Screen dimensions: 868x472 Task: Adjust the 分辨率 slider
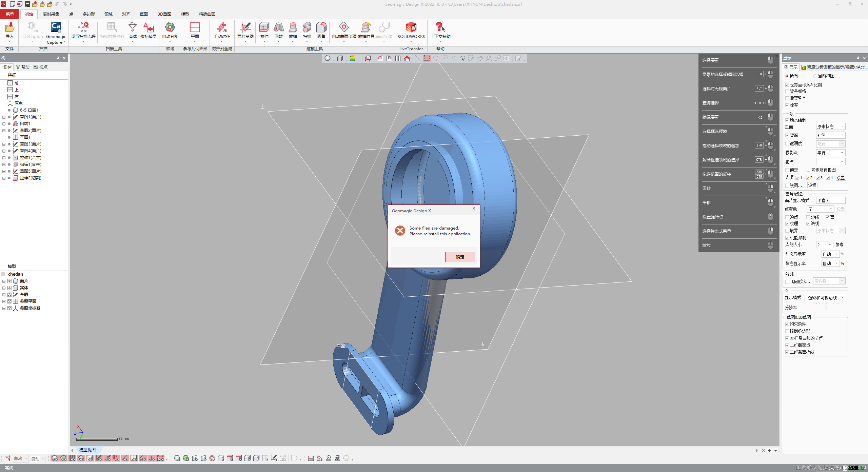tap(826, 308)
